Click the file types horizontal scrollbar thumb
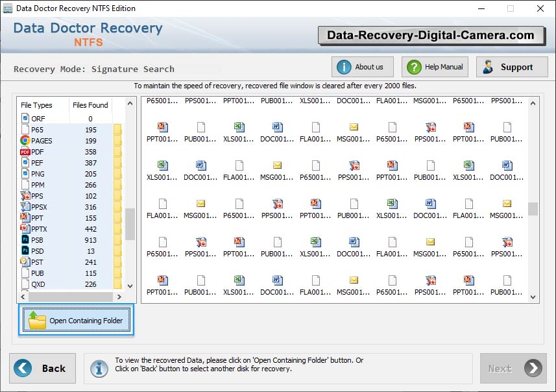The width and height of the screenshot is (556, 392). click(71, 297)
